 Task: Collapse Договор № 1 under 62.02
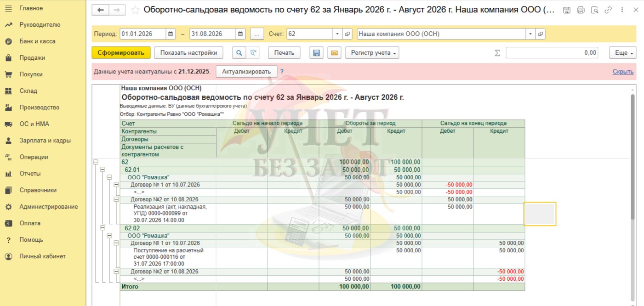[x=116, y=243]
